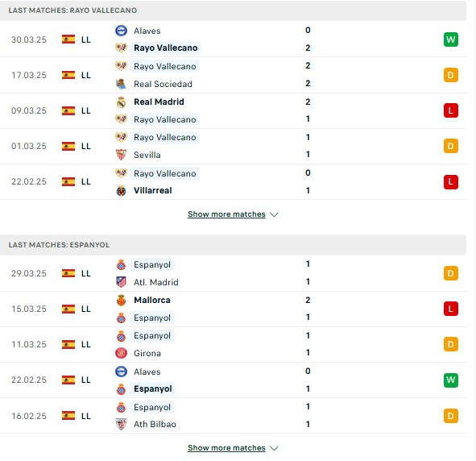Click the yellow D badge for the Atl. Madrid match

(451, 273)
